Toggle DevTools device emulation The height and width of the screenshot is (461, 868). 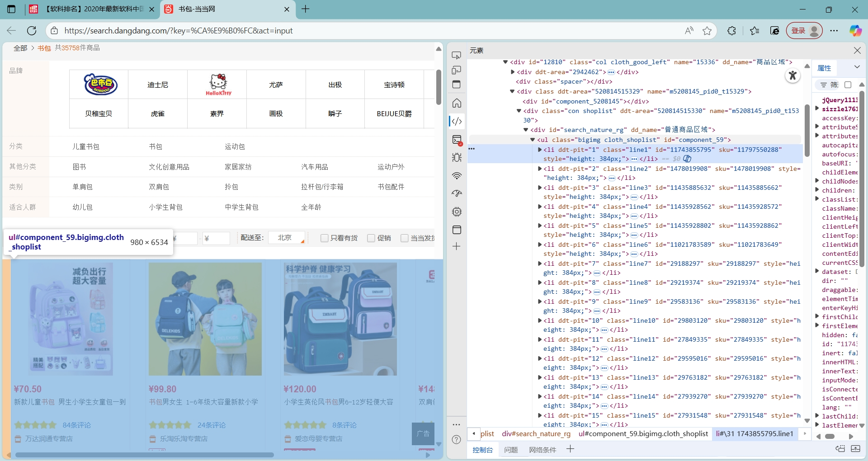click(x=457, y=70)
